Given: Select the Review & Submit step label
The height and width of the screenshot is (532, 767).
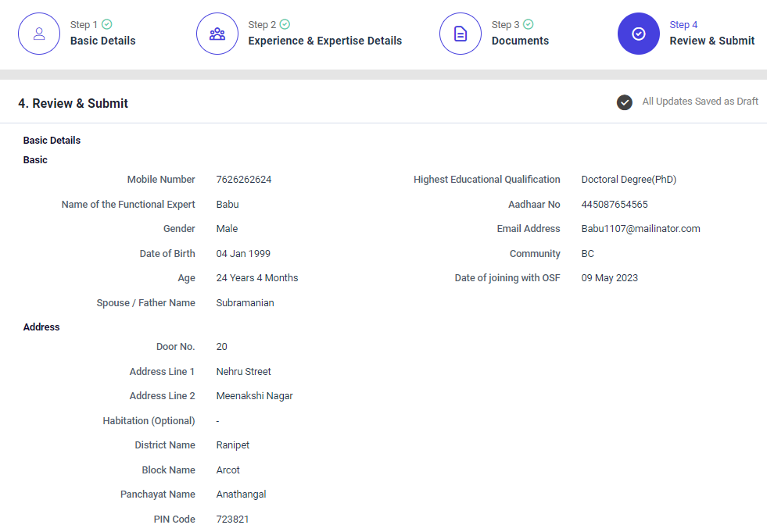Looking at the screenshot, I should coord(711,41).
